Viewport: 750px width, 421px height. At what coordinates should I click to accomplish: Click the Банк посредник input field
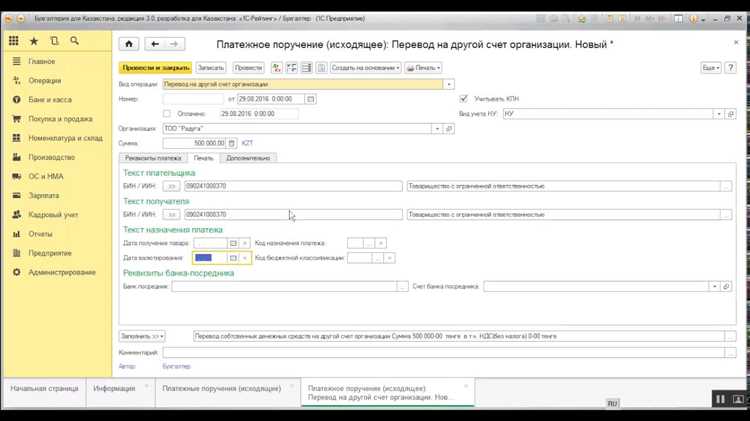(x=283, y=286)
